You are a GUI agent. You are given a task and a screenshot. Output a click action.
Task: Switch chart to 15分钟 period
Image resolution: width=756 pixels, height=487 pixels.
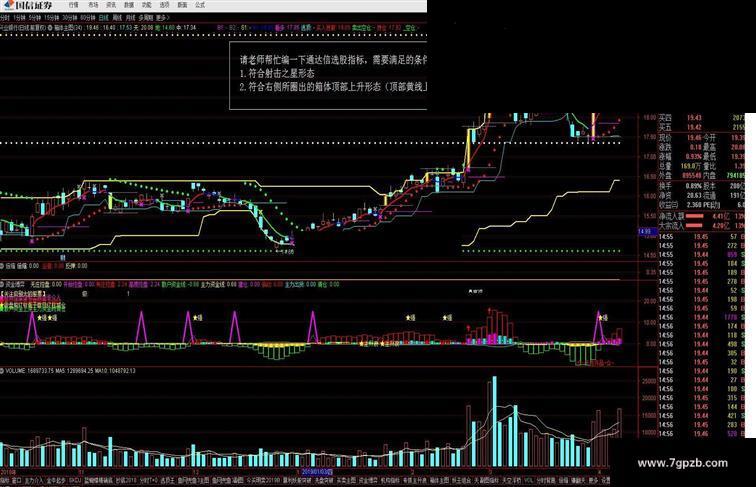51,17
